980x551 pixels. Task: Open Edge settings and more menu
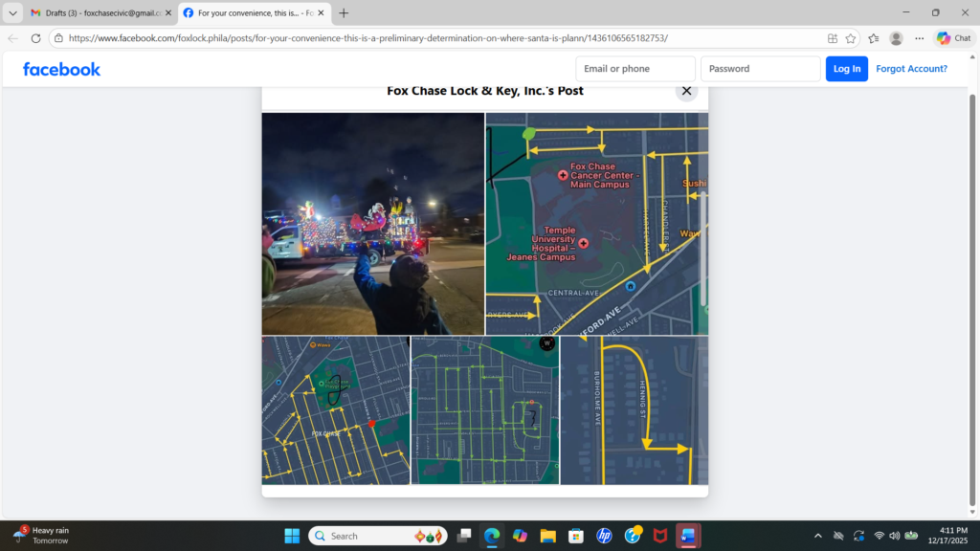[x=919, y=38]
